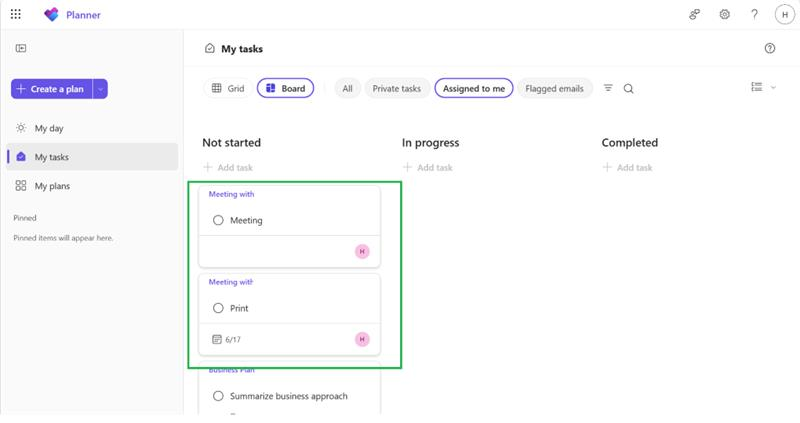Click the sun icon beside My day

pos(20,128)
